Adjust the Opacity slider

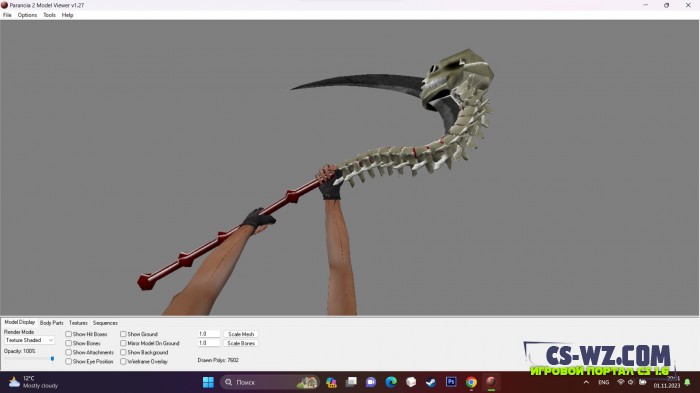(x=29, y=359)
